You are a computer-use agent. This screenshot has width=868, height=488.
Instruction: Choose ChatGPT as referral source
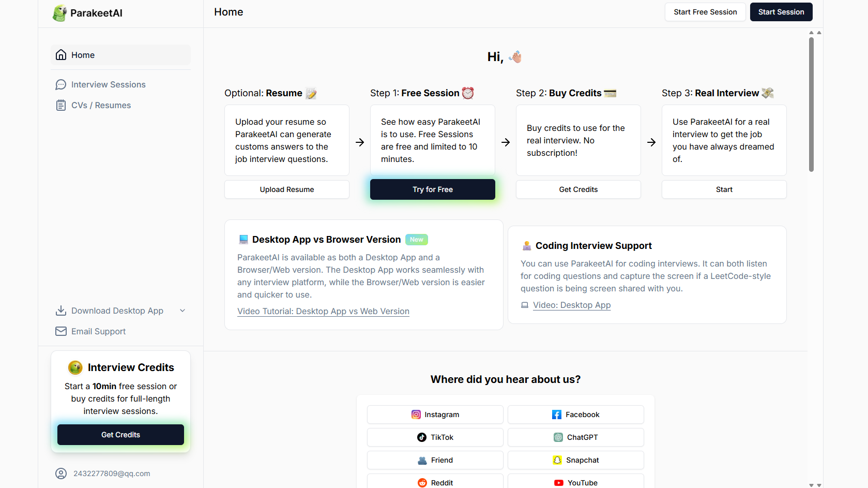click(x=575, y=437)
